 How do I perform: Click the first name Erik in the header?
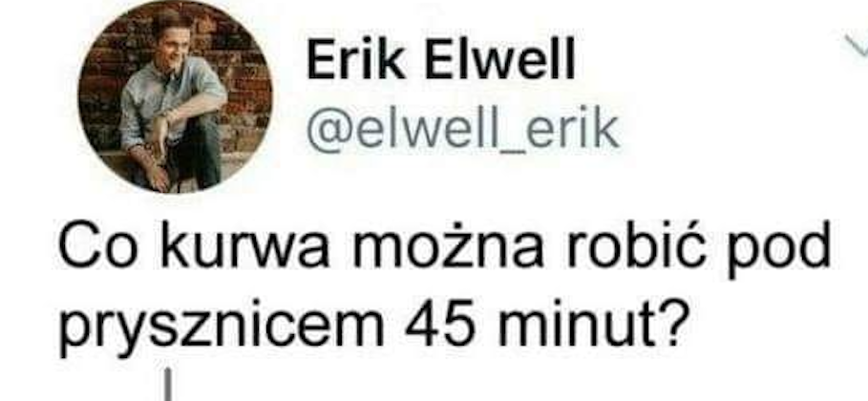click(356, 61)
